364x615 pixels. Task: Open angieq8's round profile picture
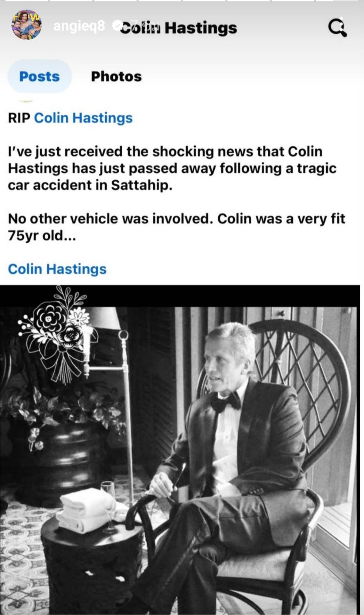click(x=26, y=25)
